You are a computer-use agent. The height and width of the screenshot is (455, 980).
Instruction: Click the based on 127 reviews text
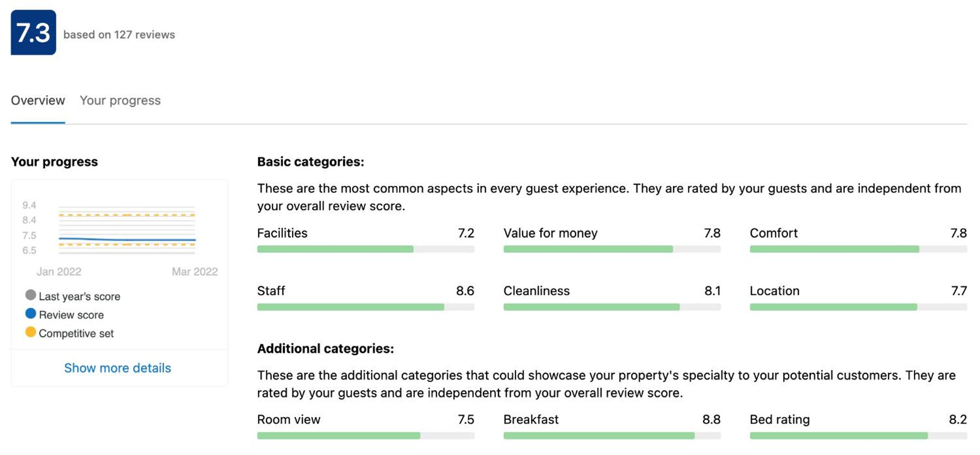pyautogui.click(x=119, y=35)
